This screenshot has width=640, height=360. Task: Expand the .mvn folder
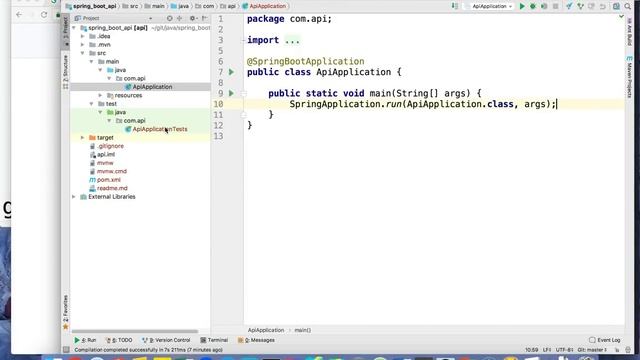(83, 45)
